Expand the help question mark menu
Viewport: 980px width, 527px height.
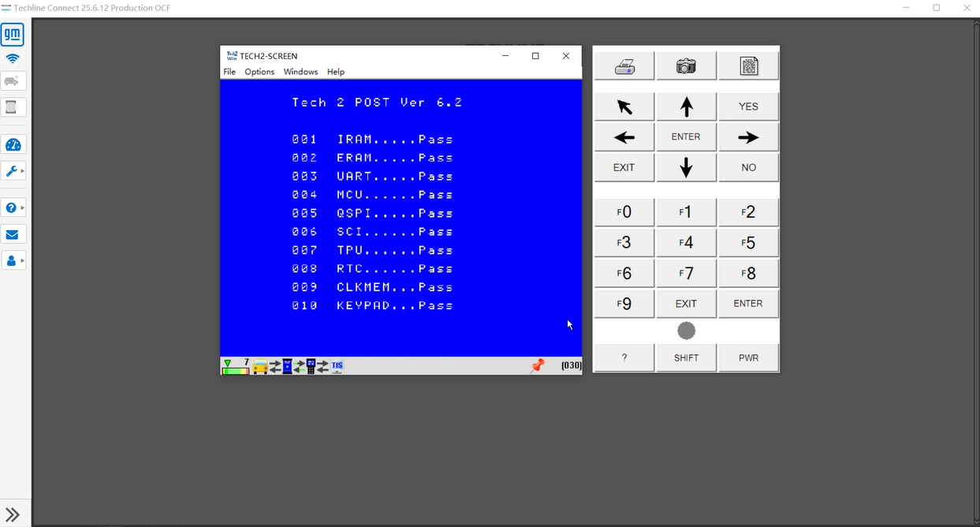click(x=13, y=207)
